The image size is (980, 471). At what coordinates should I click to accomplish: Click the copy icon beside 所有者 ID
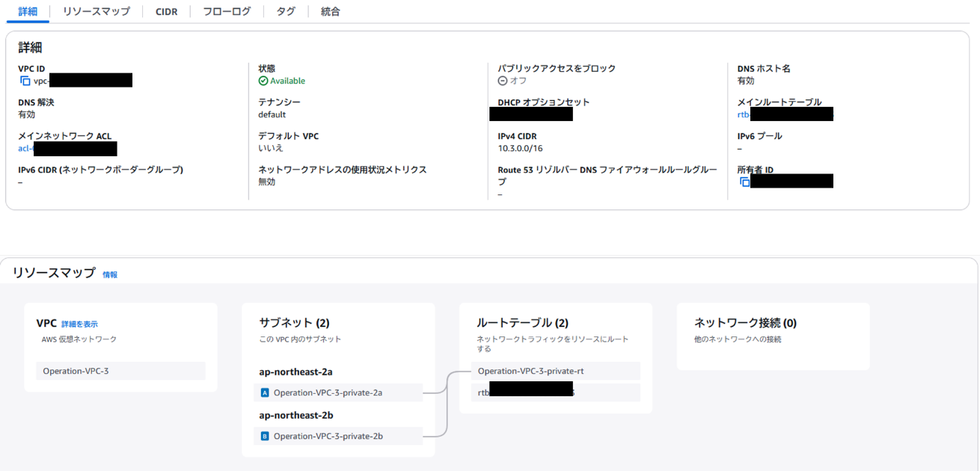(744, 182)
